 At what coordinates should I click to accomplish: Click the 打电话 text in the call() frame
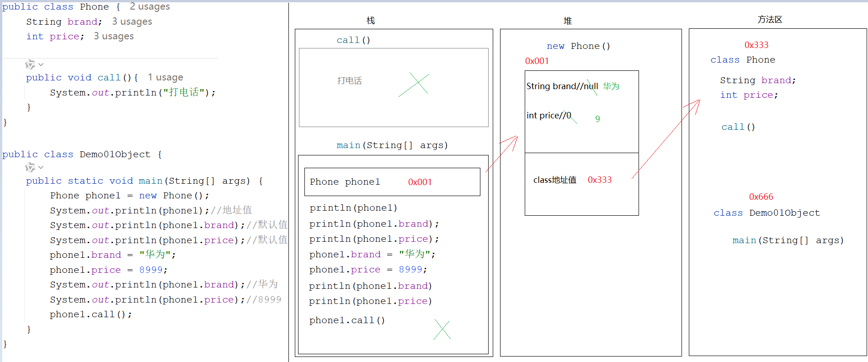point(349,80)
